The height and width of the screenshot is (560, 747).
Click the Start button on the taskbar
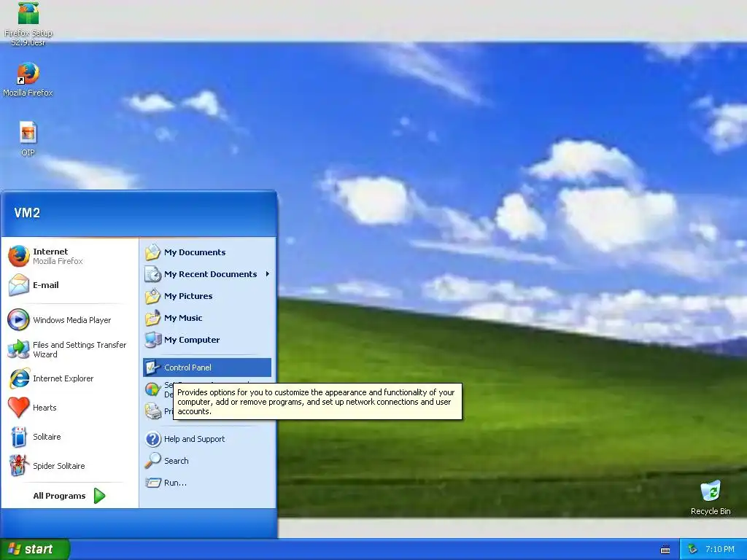[x=35, y=549]
